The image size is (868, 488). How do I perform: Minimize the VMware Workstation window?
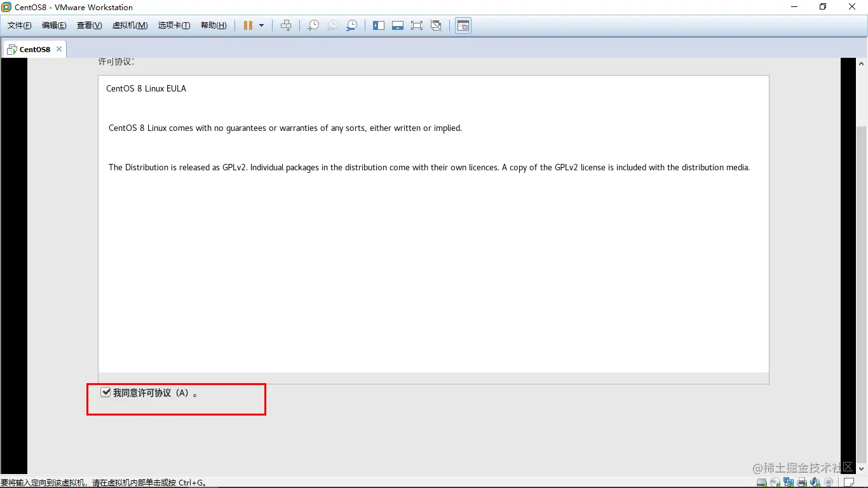pyautogui.click(x=794, y=7)
